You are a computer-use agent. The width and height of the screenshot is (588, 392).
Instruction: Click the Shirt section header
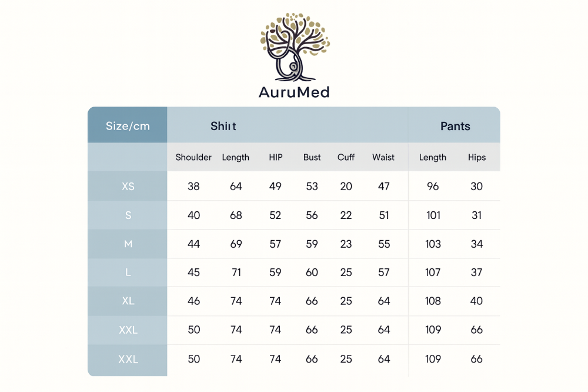223,126
